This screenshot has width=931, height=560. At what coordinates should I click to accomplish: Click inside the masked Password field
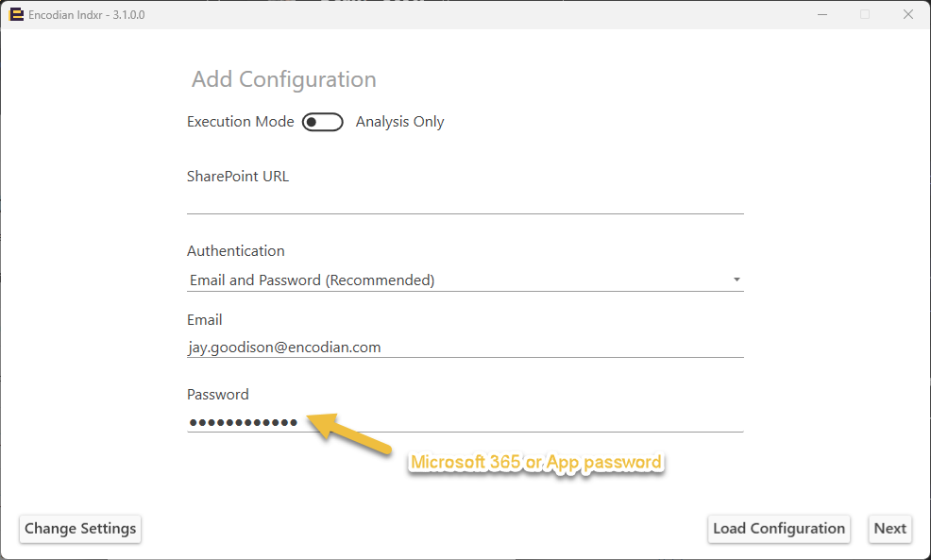[x=465, y=421]
